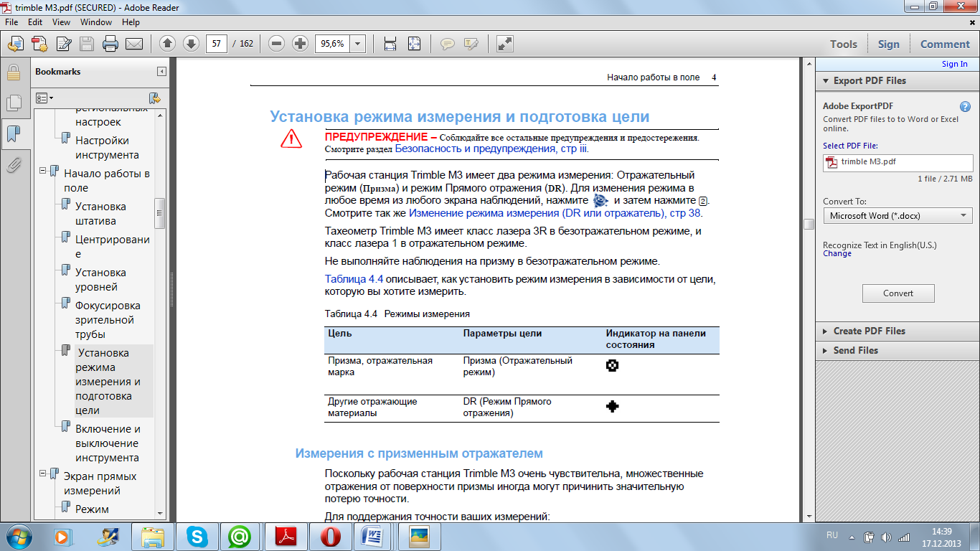
Task: Select the 'Настройки инструмента' bookmark
Action: (108, 148)
